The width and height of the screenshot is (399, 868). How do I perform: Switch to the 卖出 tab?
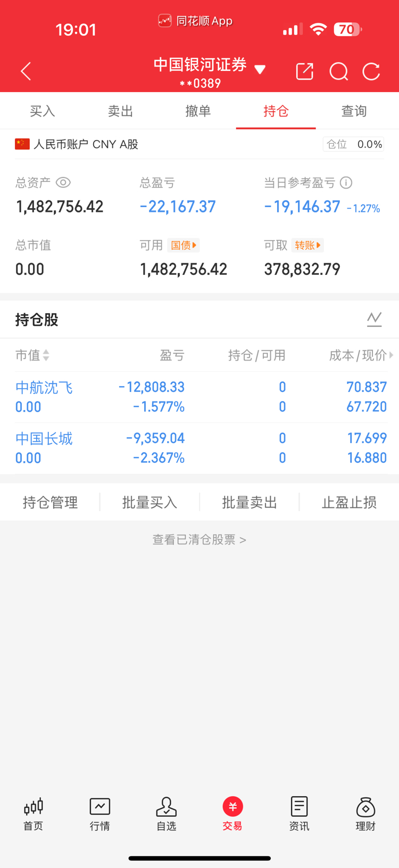point(120,111)
